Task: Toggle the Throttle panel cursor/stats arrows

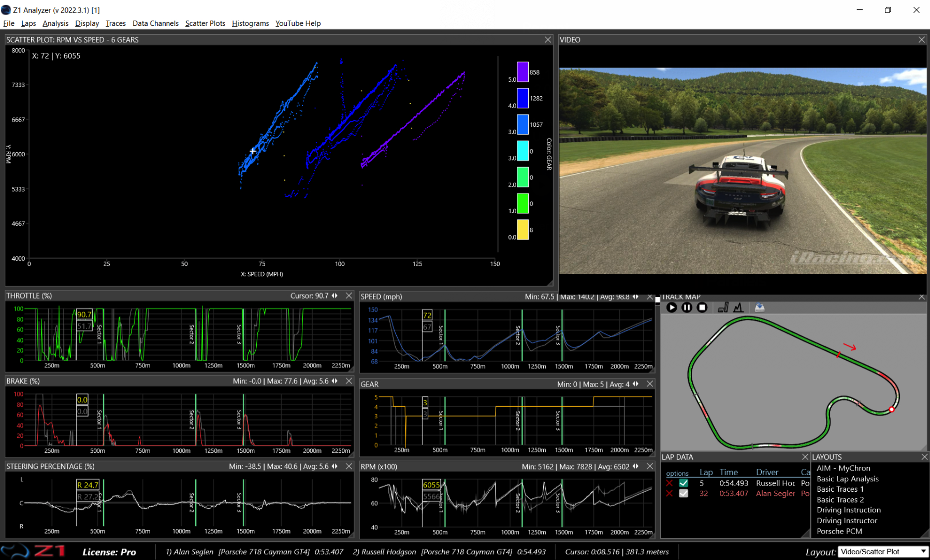Action: point(335,296)
